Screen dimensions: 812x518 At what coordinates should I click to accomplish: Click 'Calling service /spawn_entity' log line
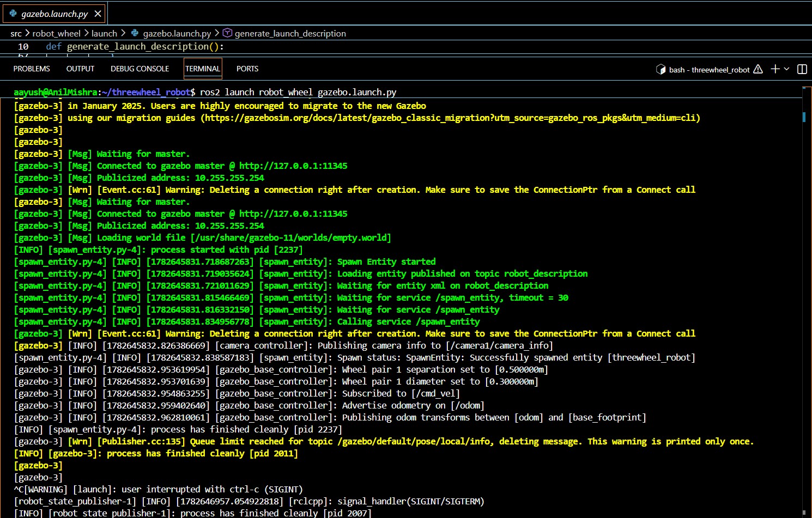[409, 321]
